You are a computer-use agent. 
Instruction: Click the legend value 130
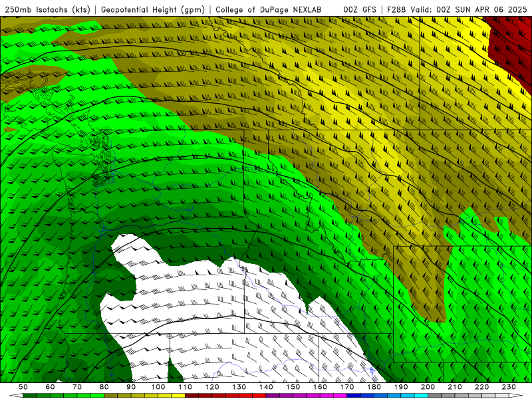239,387
